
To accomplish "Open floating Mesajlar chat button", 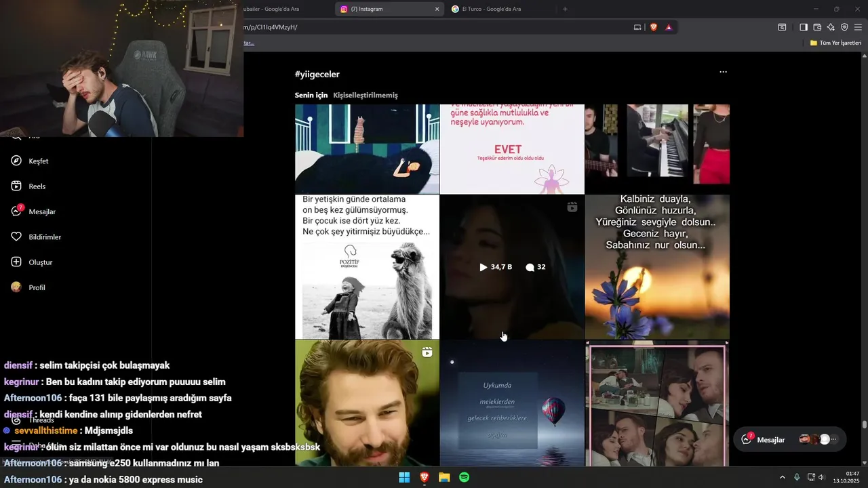I will (789, 439).
